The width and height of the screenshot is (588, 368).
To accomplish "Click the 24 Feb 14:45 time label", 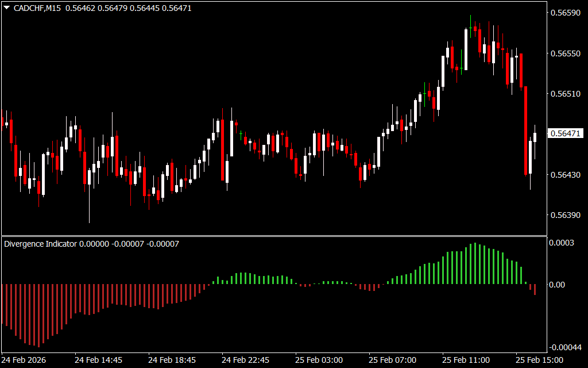I will click(x=98, y=360).
